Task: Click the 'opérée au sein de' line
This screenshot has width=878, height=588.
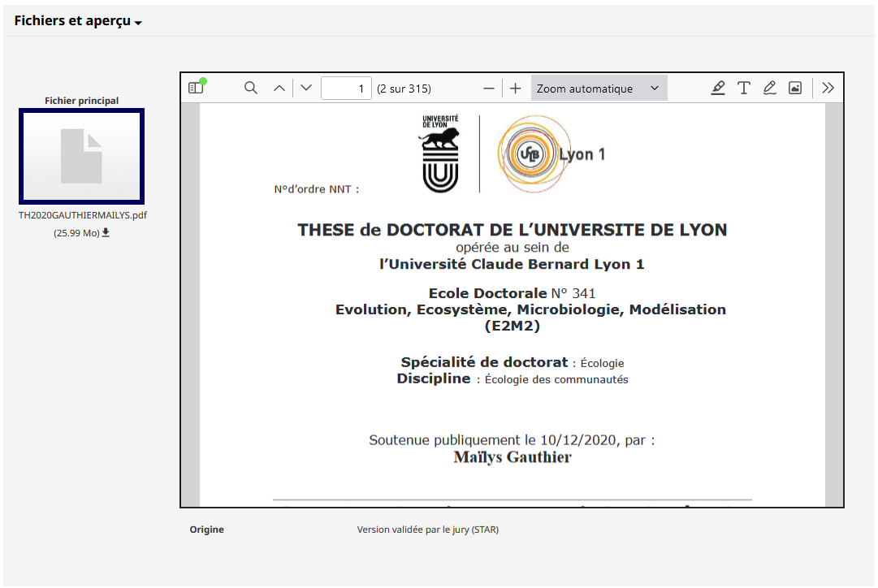Action: (513, 248)
